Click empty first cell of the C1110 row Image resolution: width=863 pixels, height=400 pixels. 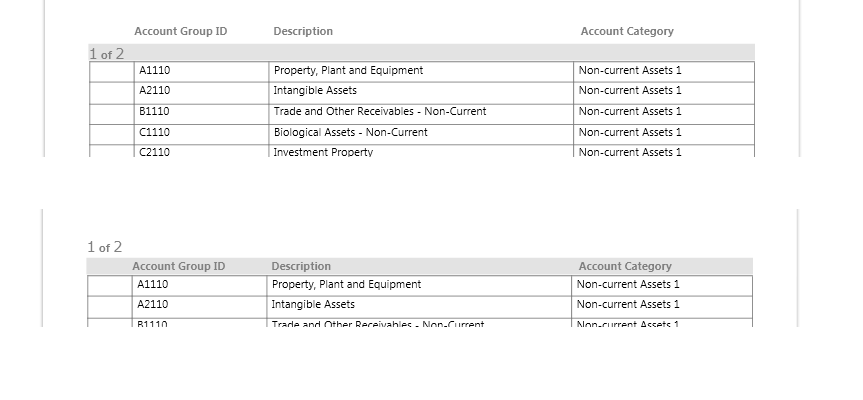(x=111, y=132)
